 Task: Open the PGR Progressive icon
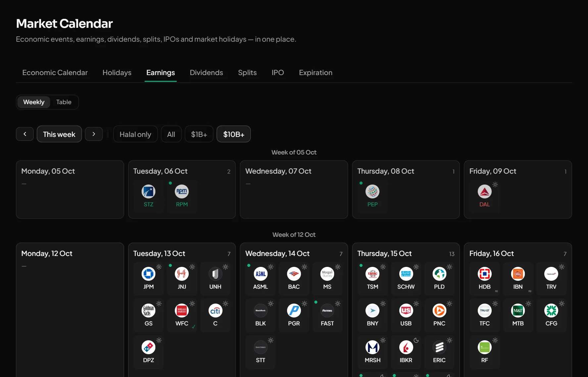[x=294, y=311]
